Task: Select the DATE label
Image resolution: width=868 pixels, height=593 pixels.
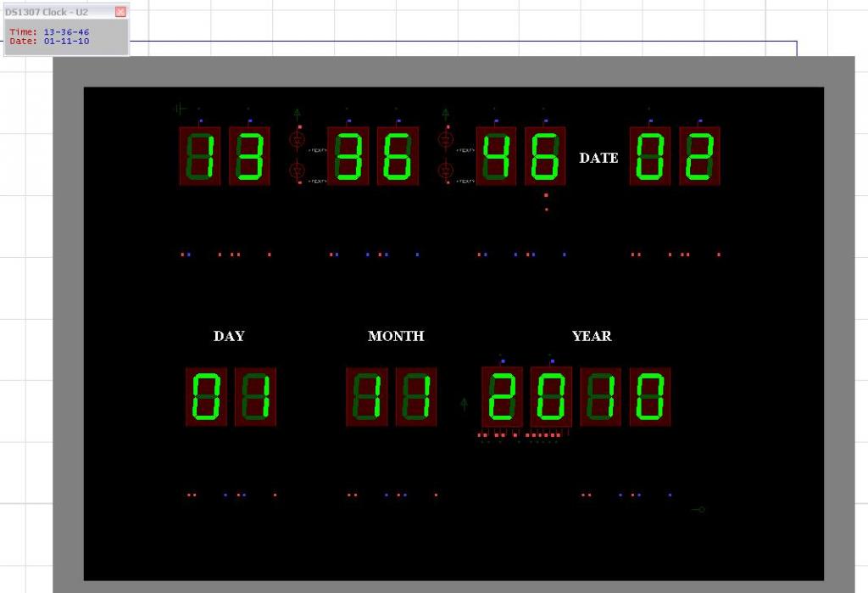Action: click(x=598, y=158)
